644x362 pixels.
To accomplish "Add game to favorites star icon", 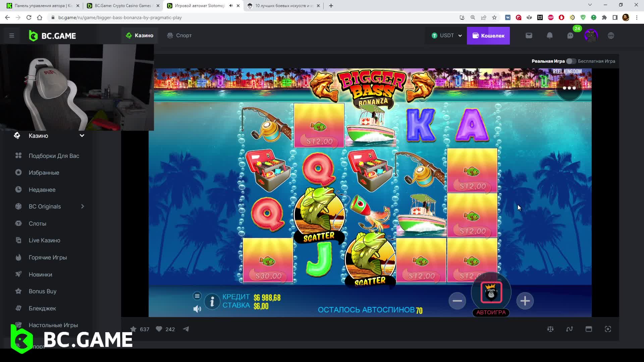I will coord(133,329).
